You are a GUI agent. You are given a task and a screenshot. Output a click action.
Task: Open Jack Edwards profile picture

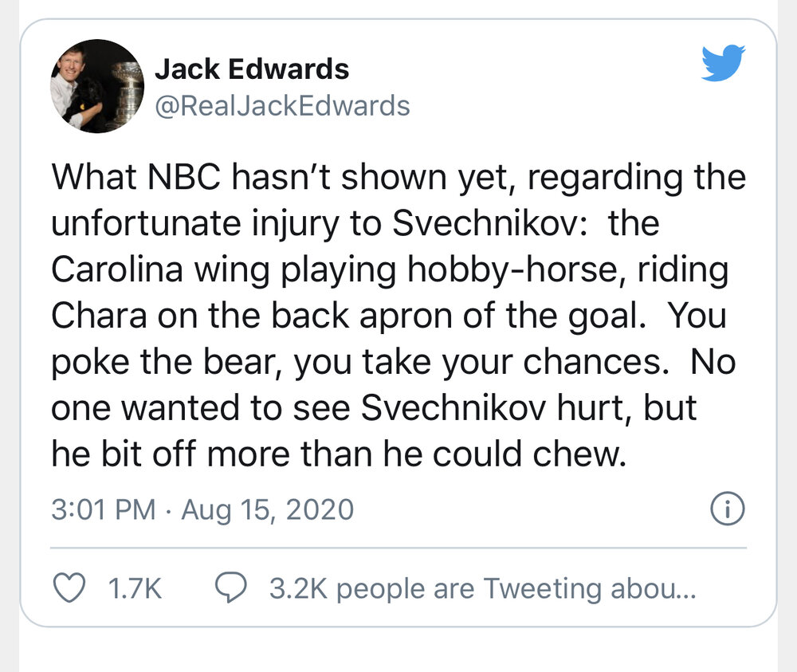tap(97, 86)
